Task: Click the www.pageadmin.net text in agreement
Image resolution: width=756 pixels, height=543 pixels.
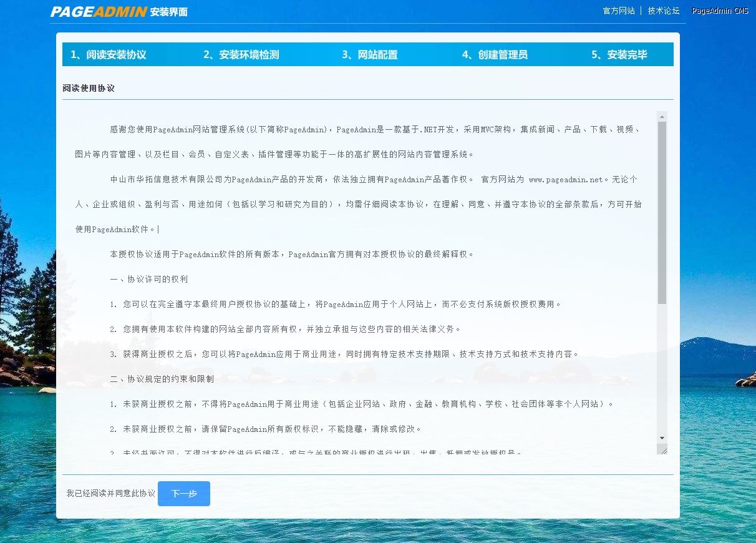Action: 566,180
